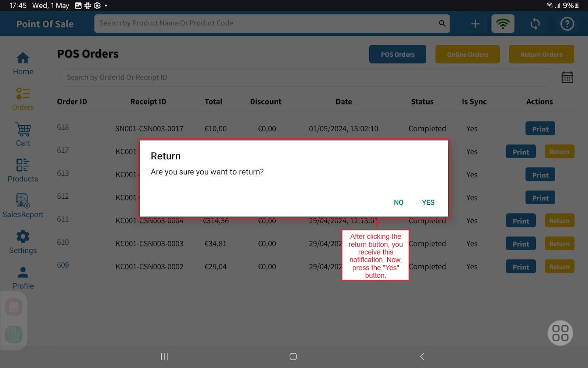Open the Home section in sidebar
Screen dimensions: 588x368
pos(23,63)
